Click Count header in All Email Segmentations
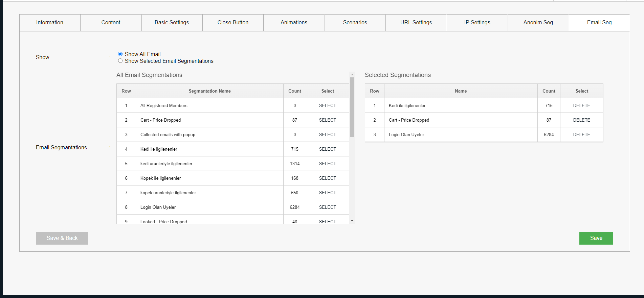The image size is (644, 298). [x=295, y=91]
